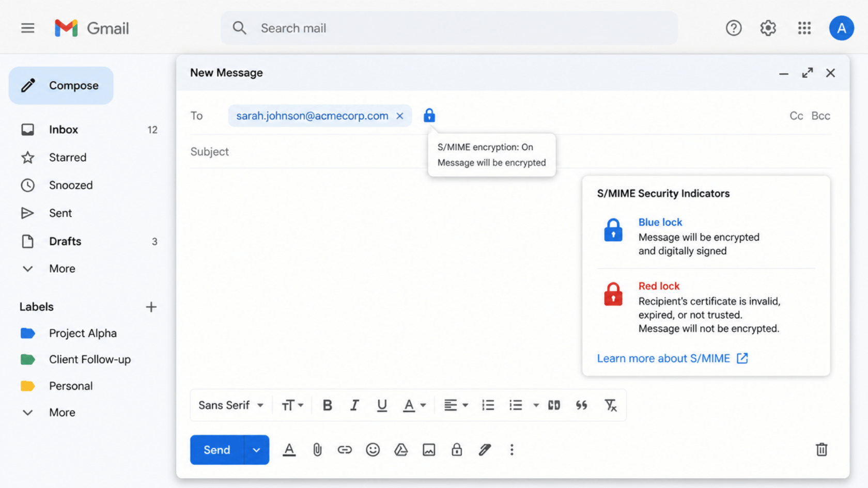Toggle formatting options bar
The image size is (868, 488).
pos(289,450)
